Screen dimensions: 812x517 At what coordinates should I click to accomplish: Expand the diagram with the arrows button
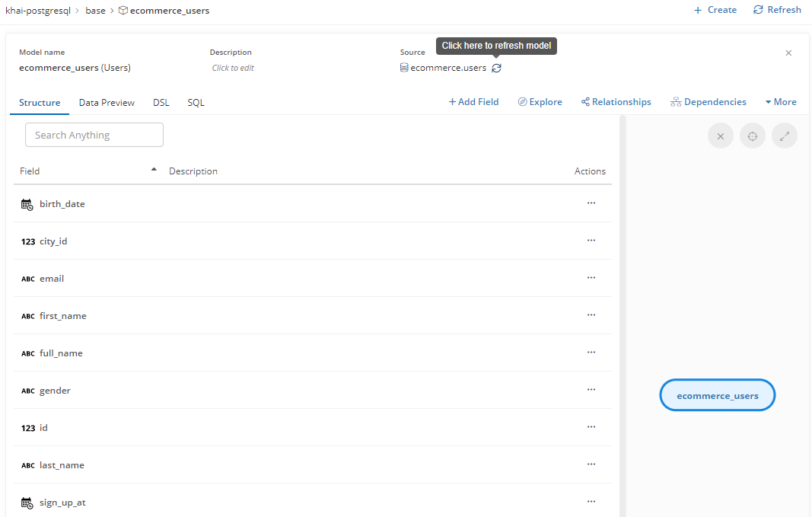point(785,136)
